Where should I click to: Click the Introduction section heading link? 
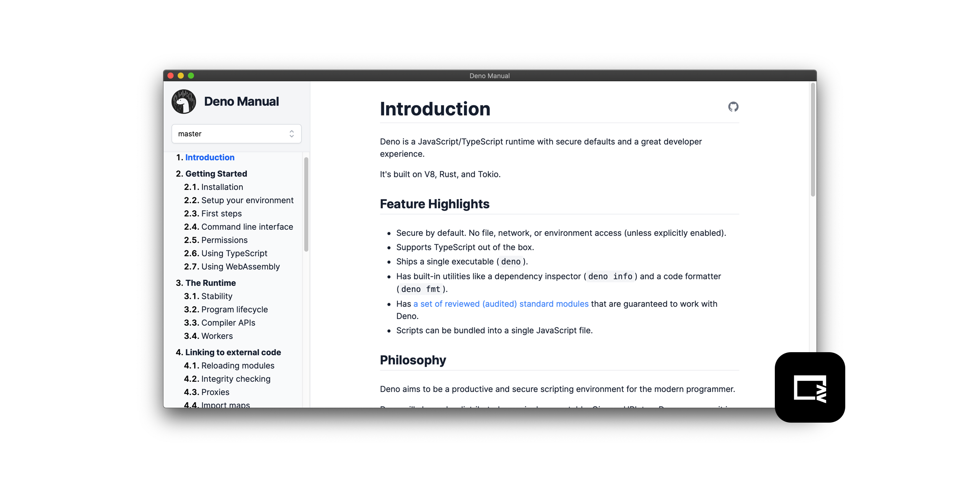[209, 157]
